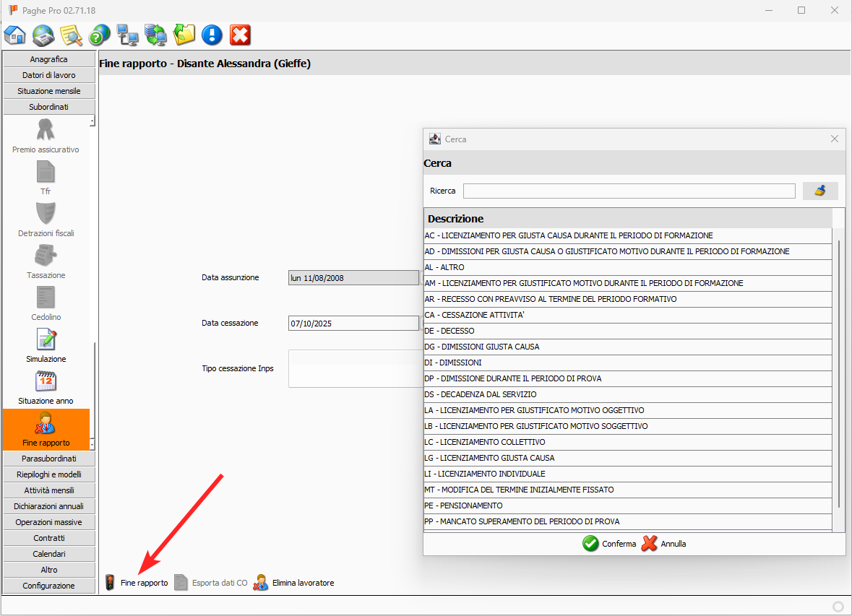Select 'DI - DIMISSIONI' from the list
The image size is (852, 616).
point(453,363)
